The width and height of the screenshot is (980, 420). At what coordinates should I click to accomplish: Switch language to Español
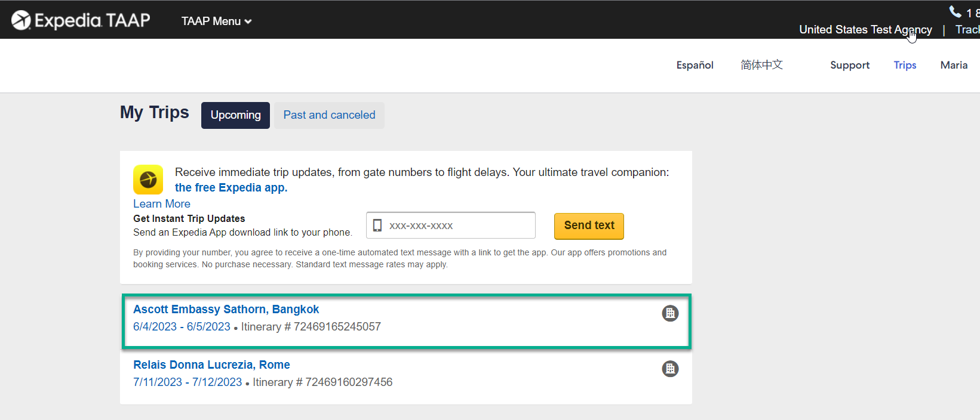pos(695,65)
